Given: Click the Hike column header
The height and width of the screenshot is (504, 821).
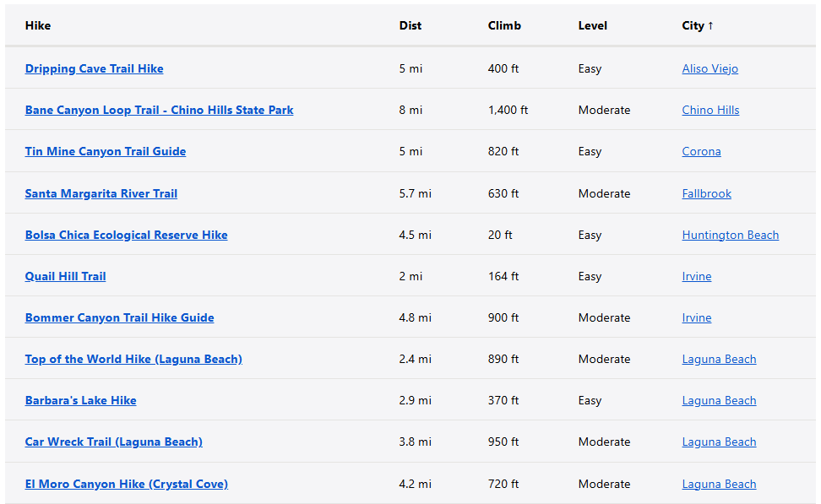Looking at the screenshot, I should click(x=38, y=26).
